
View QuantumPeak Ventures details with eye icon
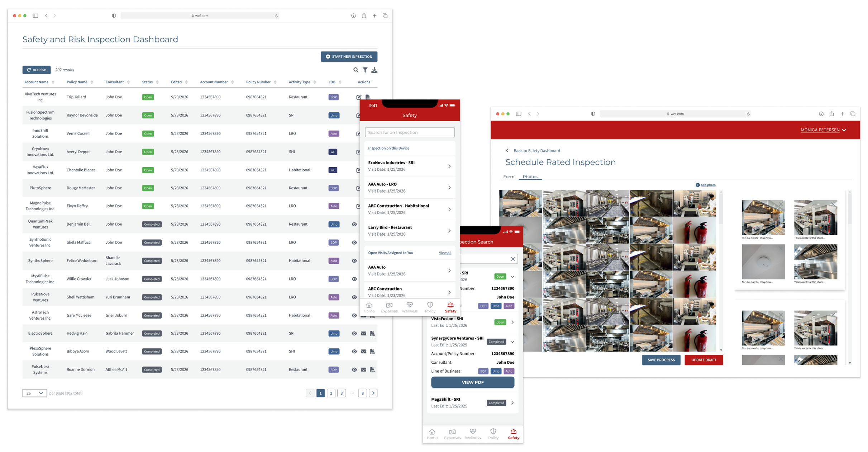coord(354,224)
